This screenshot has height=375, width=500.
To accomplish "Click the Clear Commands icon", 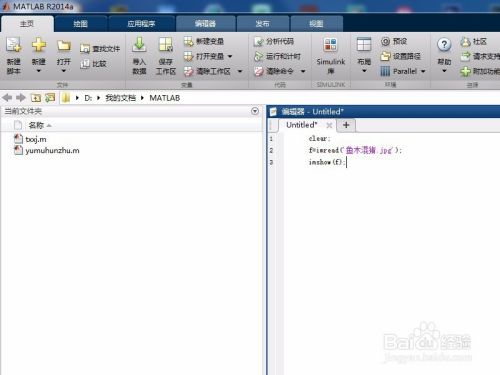I will pyautogui.click(x=258, y=71).
